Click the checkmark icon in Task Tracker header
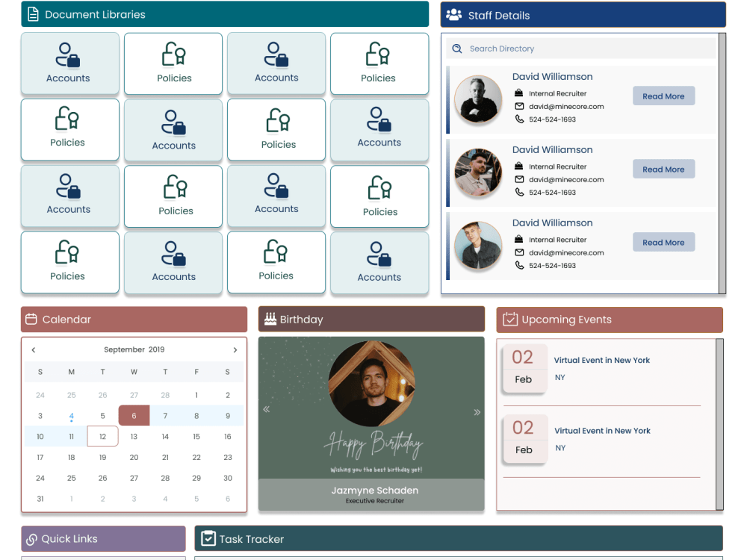The height and width of the screenshot is (560, 747). coord(208,538)
